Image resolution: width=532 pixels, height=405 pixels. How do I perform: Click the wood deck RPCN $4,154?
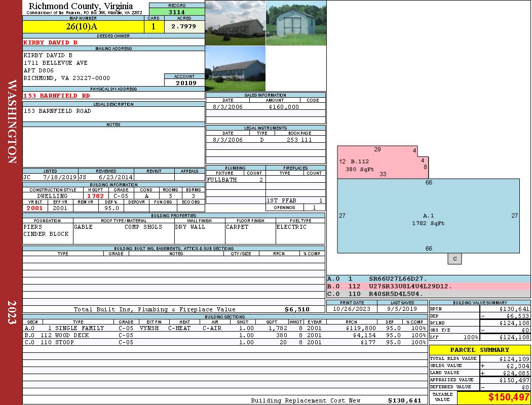coord(364,335)
